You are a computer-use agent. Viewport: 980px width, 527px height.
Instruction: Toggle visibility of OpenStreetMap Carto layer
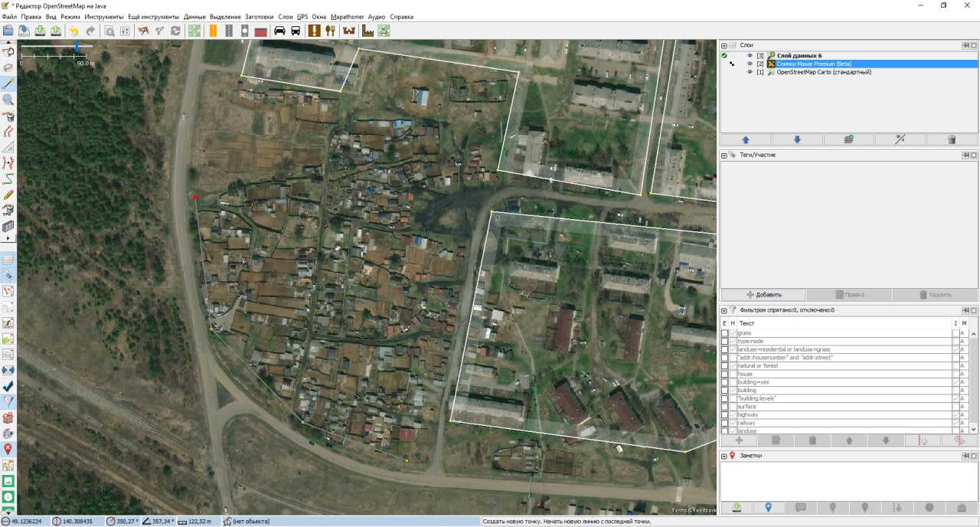(x=750, y=72)
